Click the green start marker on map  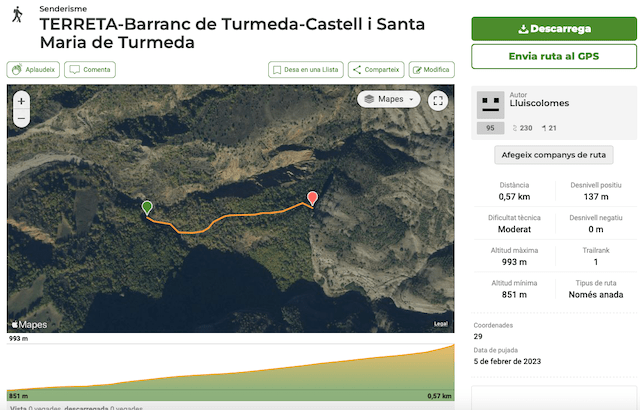pyautogui.click(x=148, y=207)
